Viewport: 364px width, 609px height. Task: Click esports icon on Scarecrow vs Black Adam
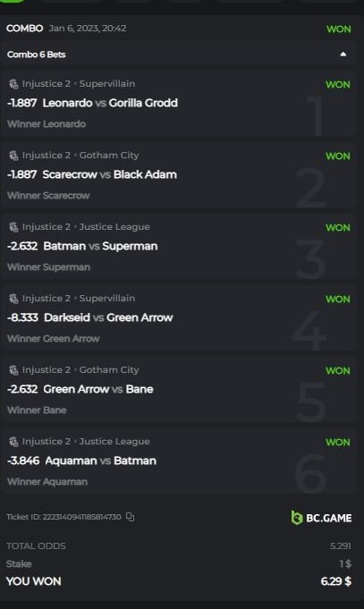point(13,155)
